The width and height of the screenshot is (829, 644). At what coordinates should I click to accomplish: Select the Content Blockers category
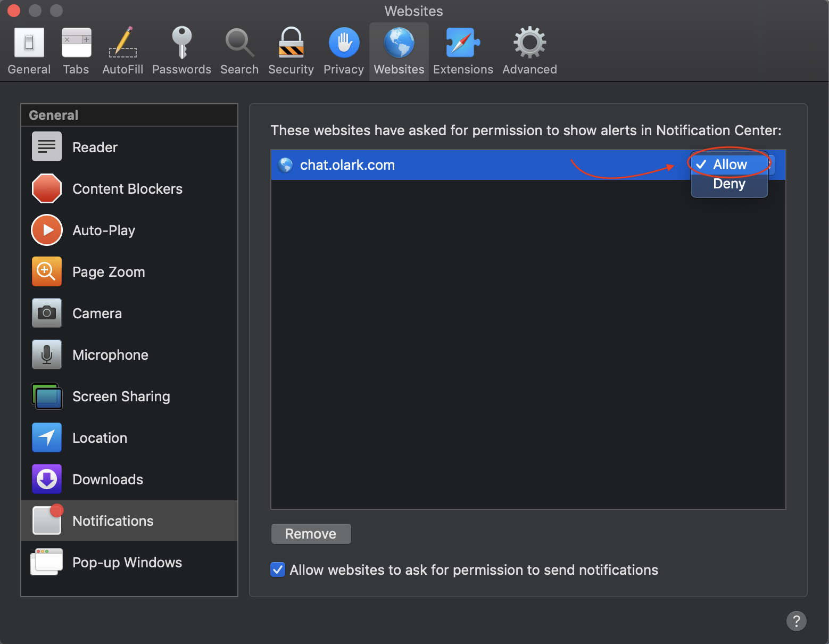click(127, 188)
